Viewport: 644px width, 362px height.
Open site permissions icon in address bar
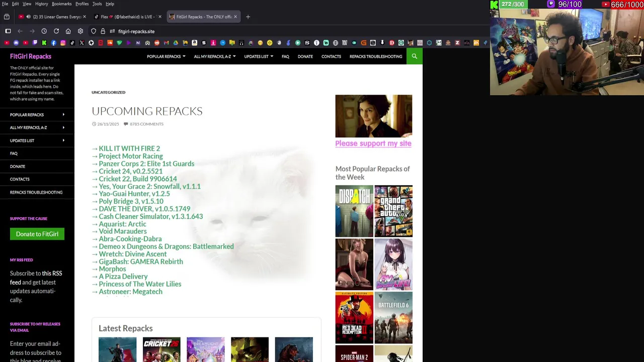tap(112, 31)
